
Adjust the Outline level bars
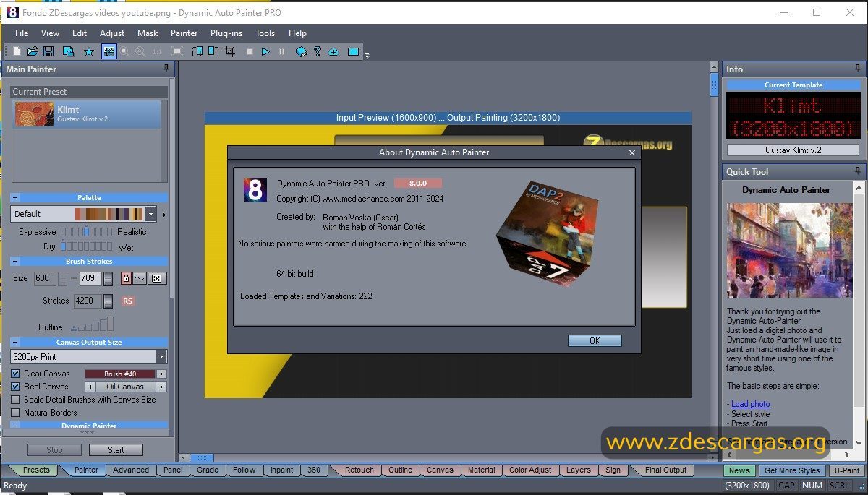[x=93, y=324]
